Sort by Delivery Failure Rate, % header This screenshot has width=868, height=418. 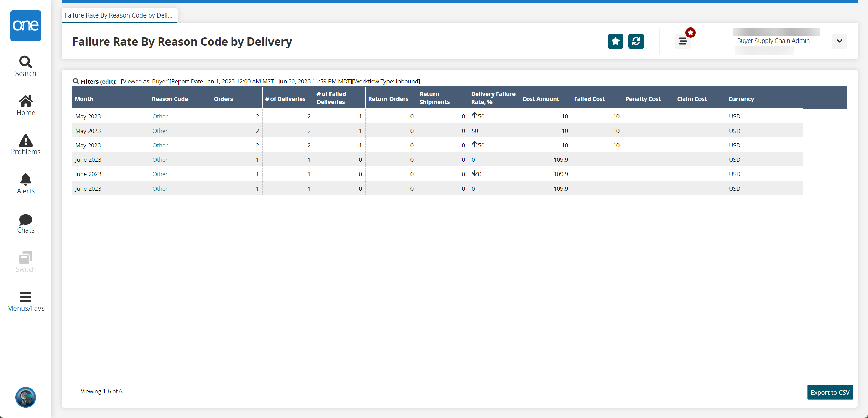(x=494, y=98)
